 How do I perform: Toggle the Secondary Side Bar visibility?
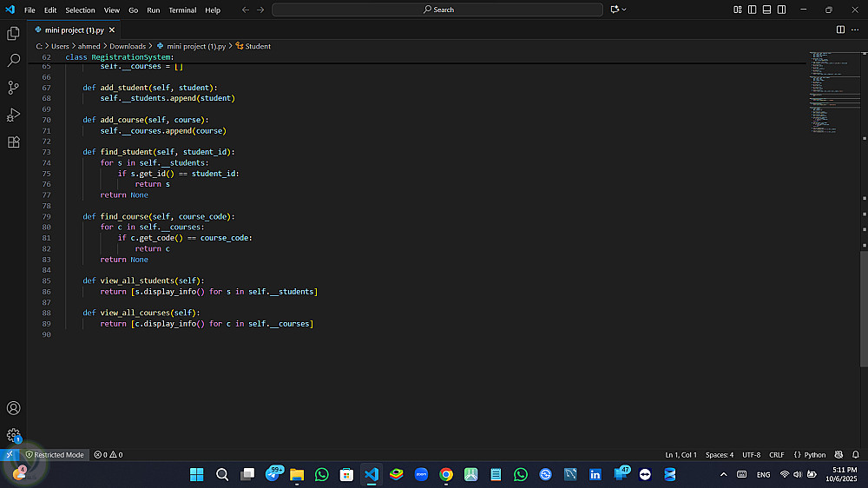(x=781, y=10)
